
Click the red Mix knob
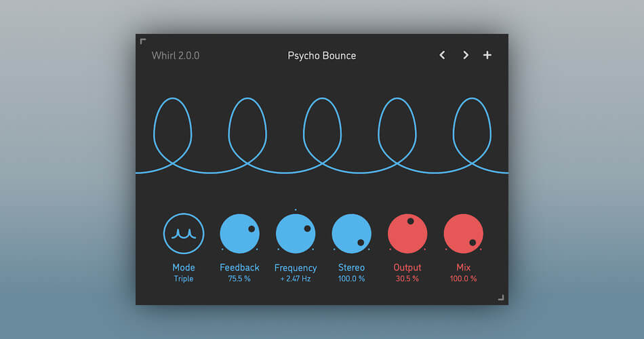463,233
